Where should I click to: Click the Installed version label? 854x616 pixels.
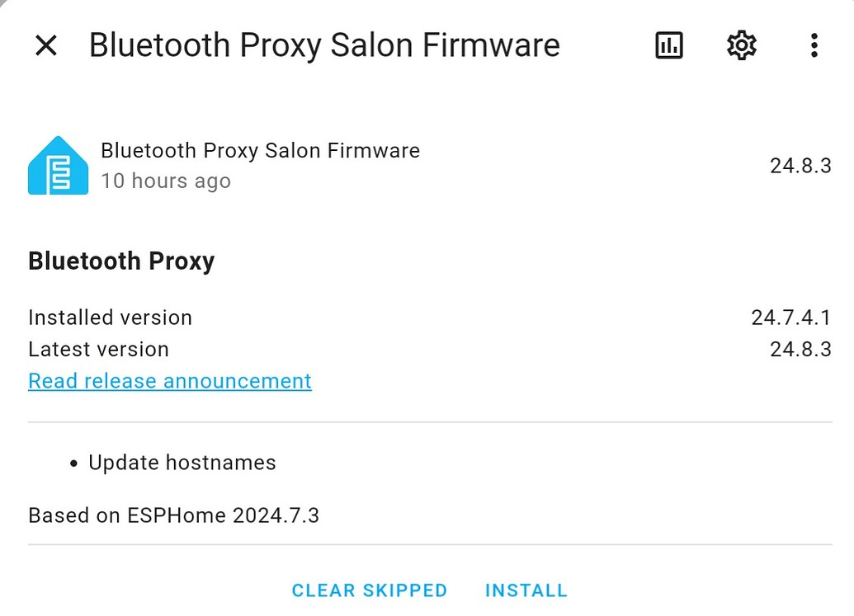110,317
